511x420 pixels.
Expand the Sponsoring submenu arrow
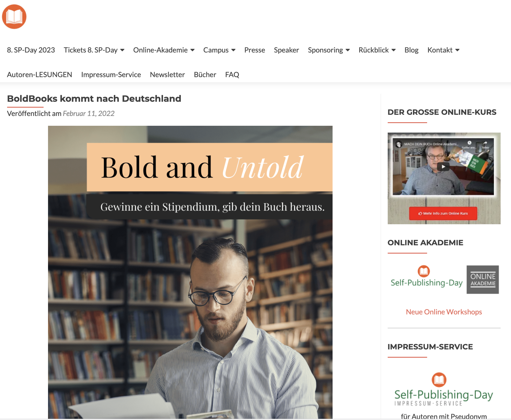click(x=348, y=50)
